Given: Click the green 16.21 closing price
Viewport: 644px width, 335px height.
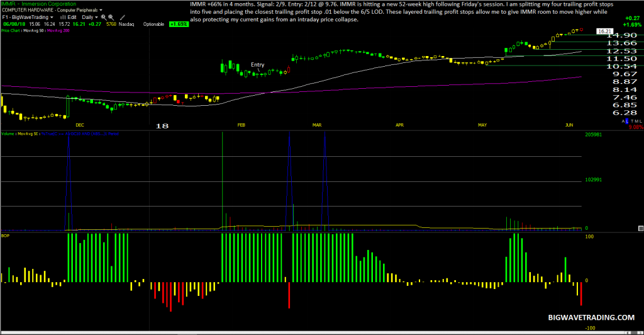Looking at the screenshot, I should (x=79, y=25).
